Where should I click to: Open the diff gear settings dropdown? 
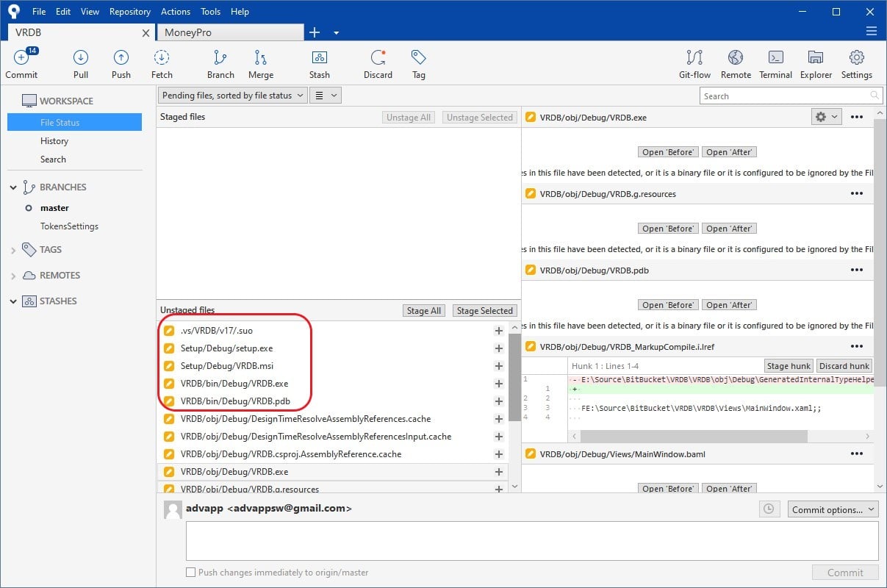(x=826, y=117)
